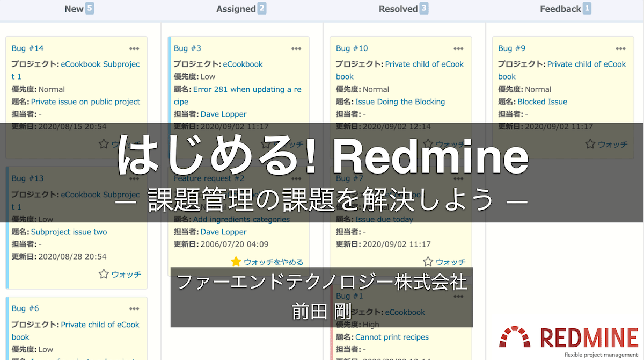
Task: Open 'Issue due today' subject link
Action: coord(384,219)
